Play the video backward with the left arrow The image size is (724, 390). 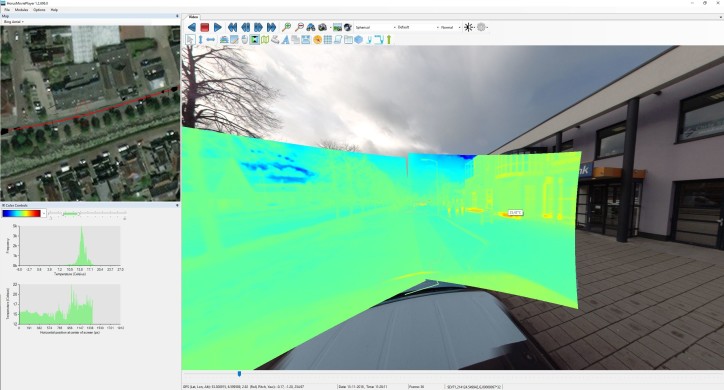192,27
